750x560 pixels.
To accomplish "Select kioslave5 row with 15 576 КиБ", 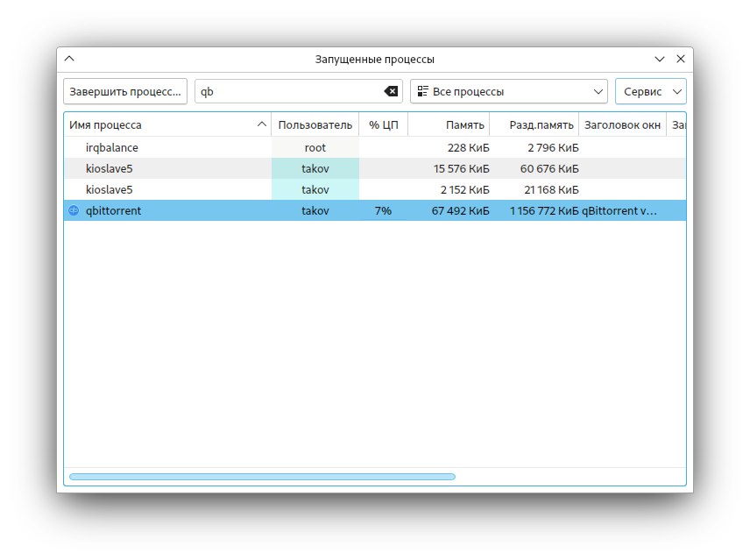I will [375, 168].
